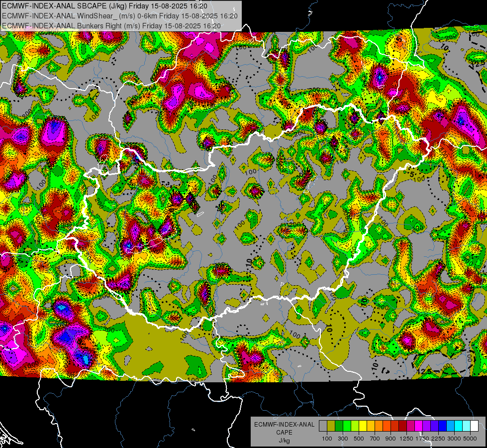Click the legend label 1750

click(x=422, y=439)
